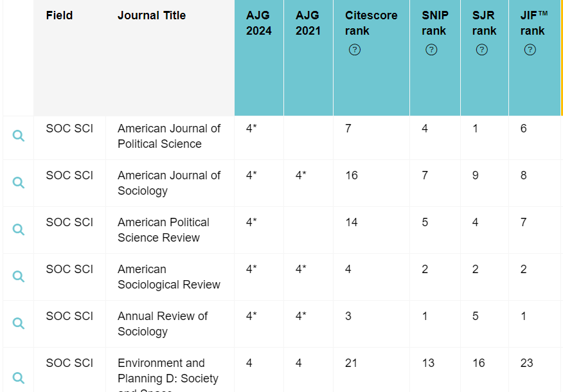Viewport: 563px width, 392px height.
Task: Click magnifier icon for American Journal of Political Science
Action: tap(19, 136)
